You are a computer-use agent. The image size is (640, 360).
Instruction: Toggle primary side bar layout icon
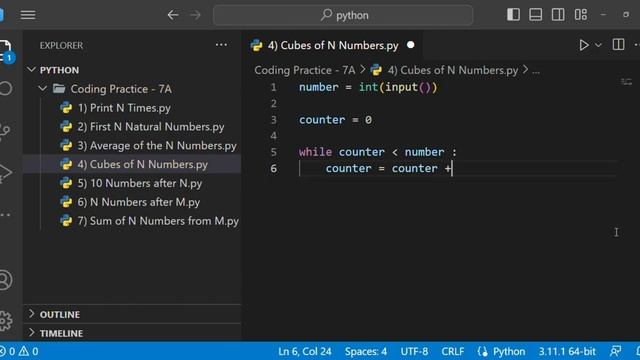tap(513, 15)
